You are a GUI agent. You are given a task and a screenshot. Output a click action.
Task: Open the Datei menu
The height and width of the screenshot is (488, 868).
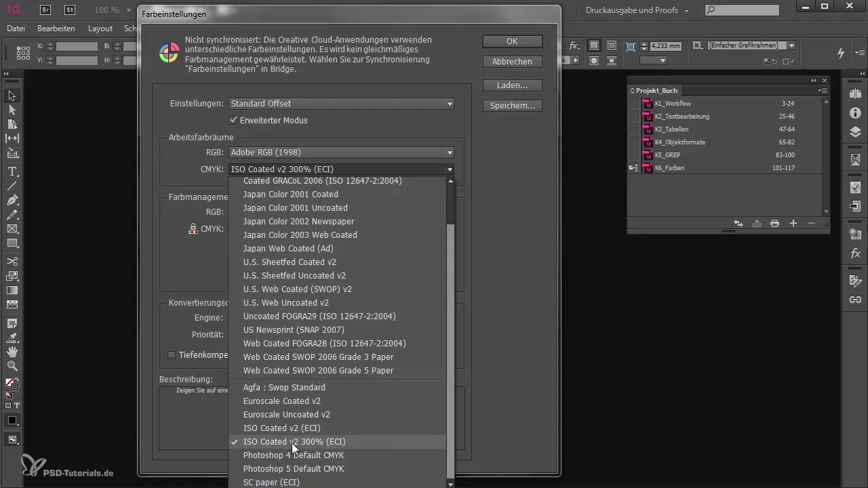pyautogui.click(x=16, y=28)
